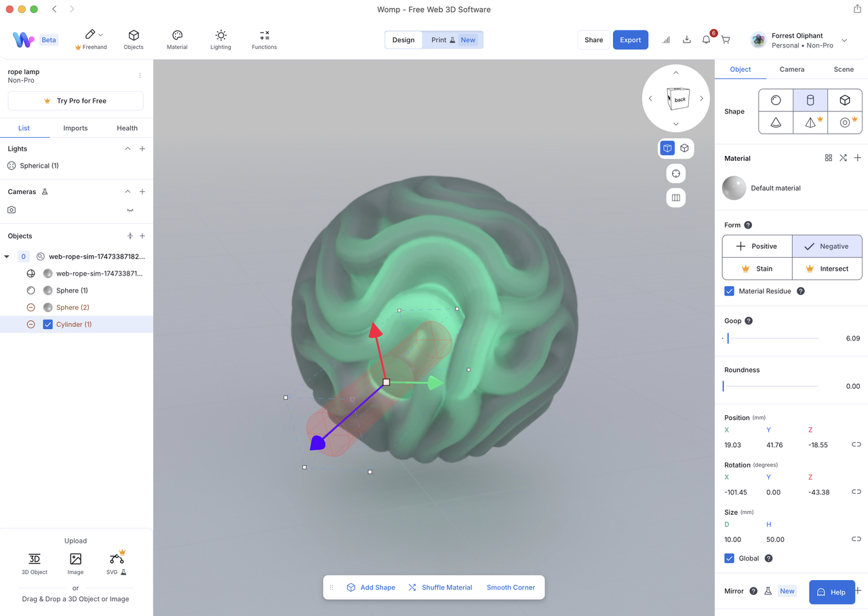Switch to the Camera tab
Image resolution: width=868 pixels, height=616 pixels.
(791, 69)
